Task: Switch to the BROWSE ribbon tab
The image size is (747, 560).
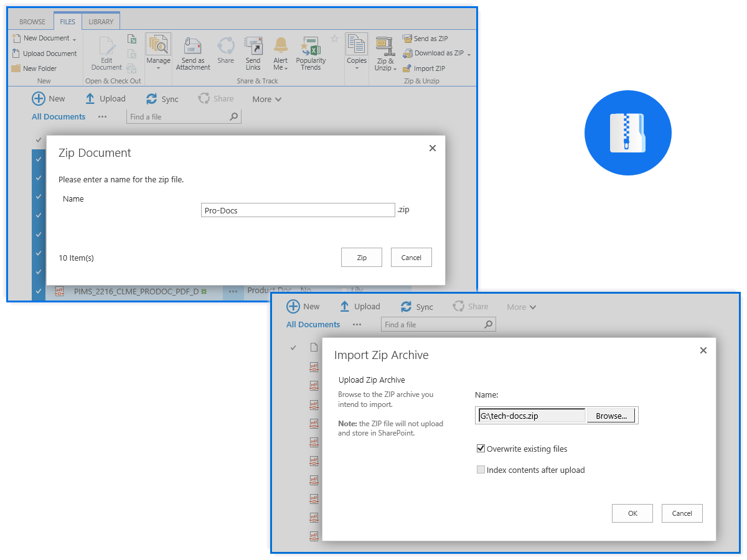Action: 32,22
